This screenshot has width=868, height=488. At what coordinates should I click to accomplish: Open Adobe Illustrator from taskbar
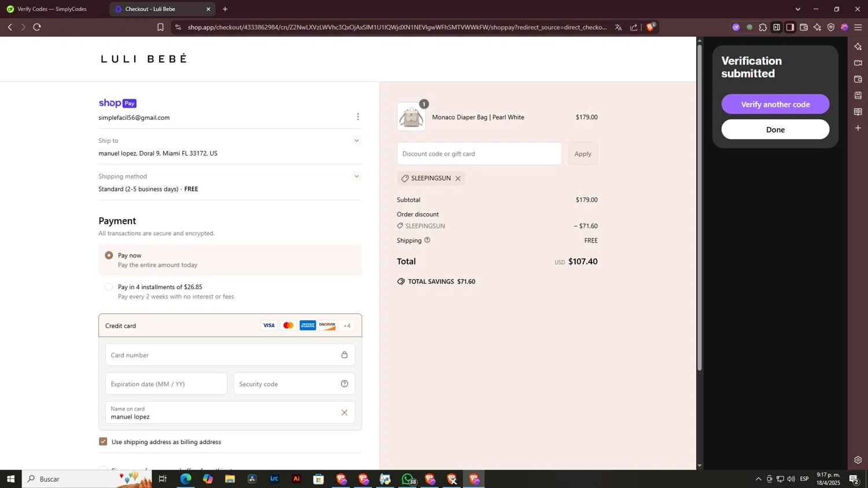pos(296,479)
